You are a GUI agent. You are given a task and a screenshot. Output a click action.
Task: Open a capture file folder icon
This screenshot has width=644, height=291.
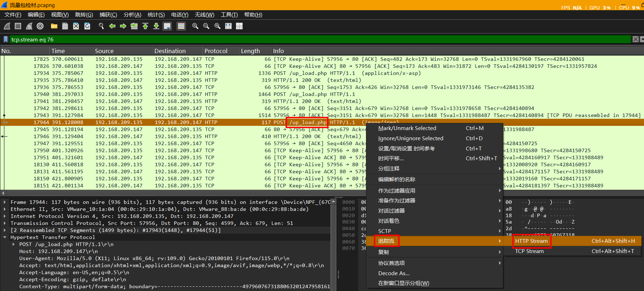54,26
